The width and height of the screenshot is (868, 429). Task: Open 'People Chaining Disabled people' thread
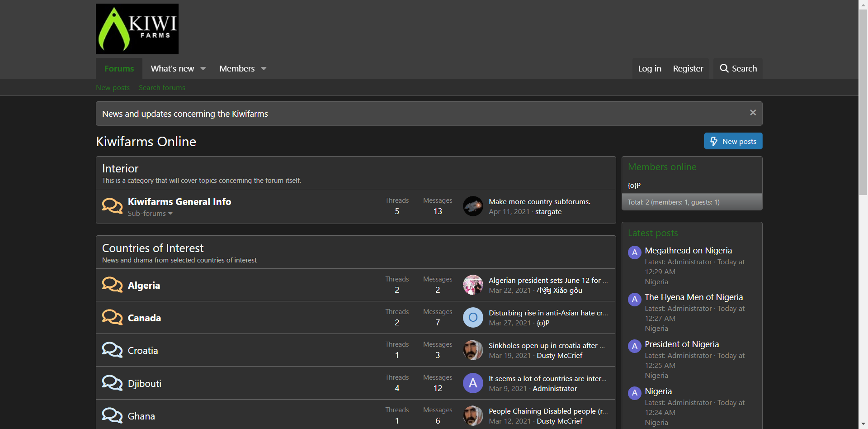coord(548,411)
